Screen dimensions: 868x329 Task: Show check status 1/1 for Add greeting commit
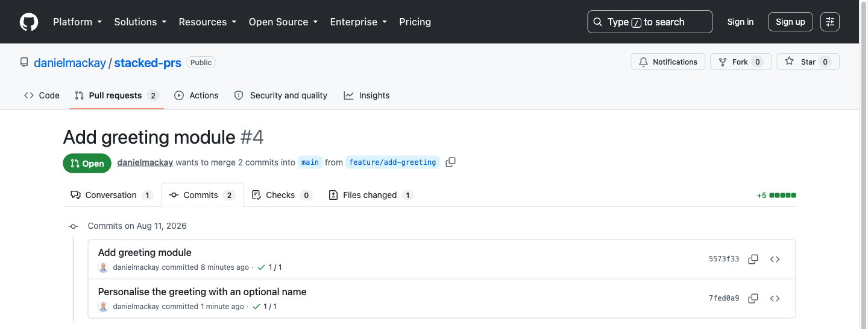269,267
